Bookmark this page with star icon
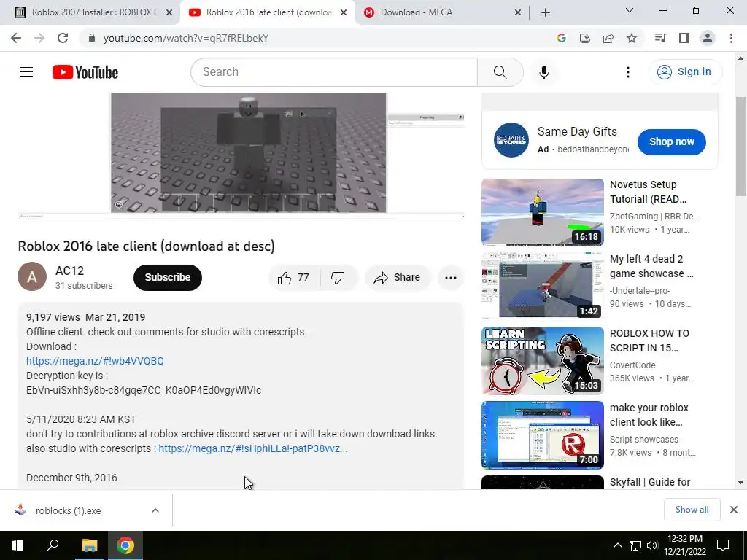The image size is (747, 560). point(632,38)
